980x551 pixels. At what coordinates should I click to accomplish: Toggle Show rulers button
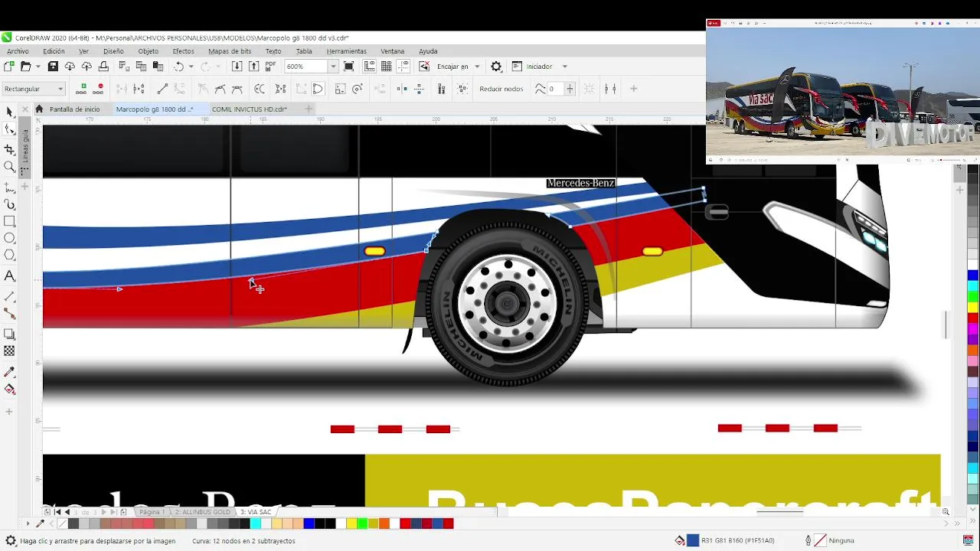coord(370,67)
